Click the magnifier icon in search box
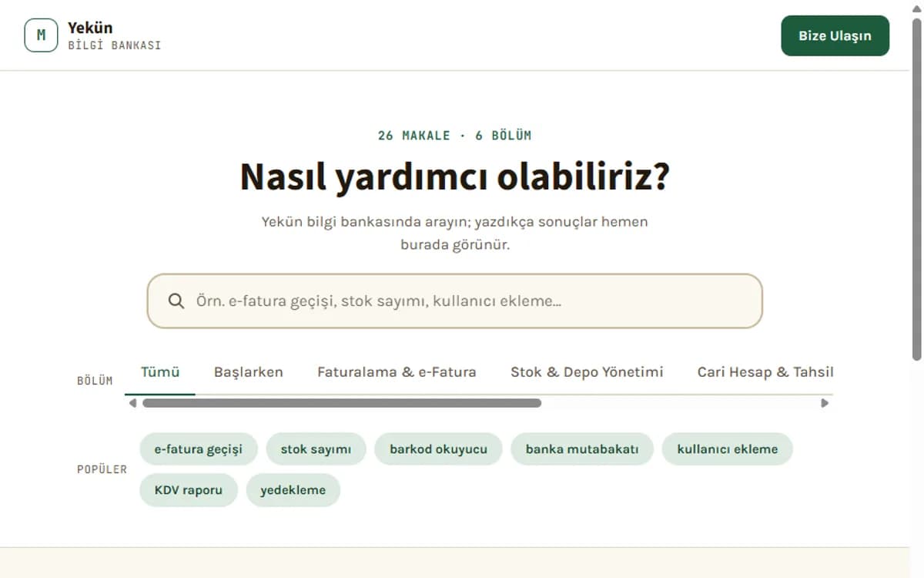924x578 pixels. pyautogui.click(x=176, y=301)
